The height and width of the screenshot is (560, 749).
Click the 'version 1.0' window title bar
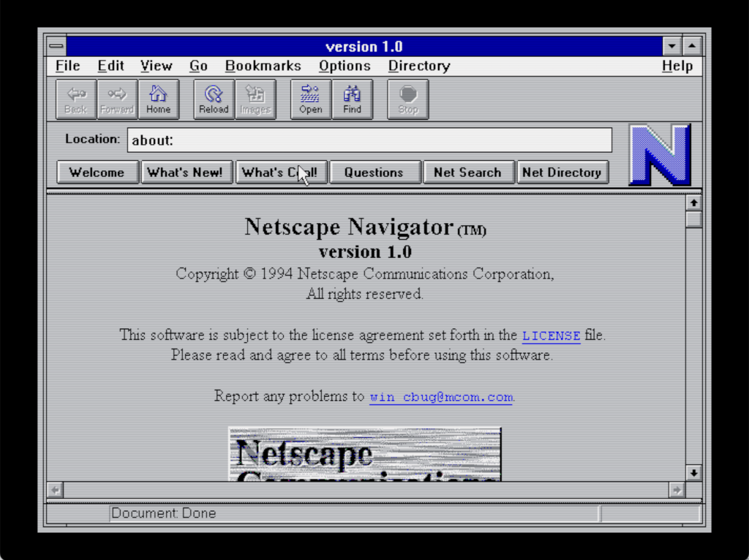[x=364, y=46]
